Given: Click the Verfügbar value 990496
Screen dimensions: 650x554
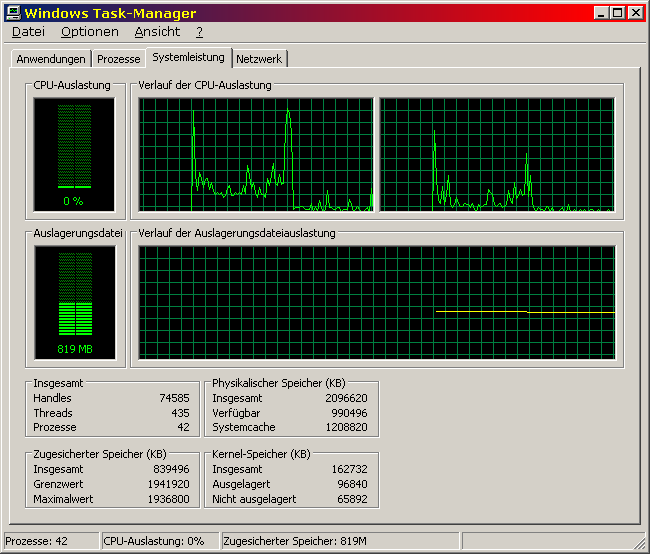Looking at the screenshot, I should [349, 413].
